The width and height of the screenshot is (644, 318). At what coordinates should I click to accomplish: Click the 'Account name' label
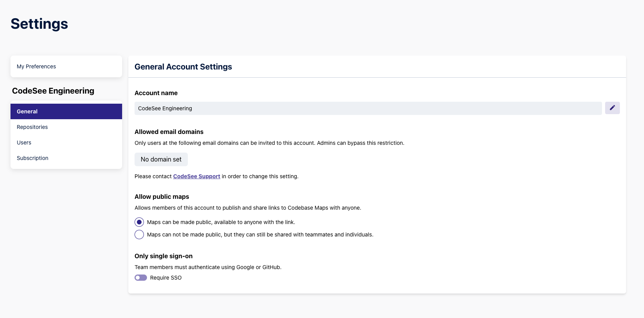click(x=156, y=93)
